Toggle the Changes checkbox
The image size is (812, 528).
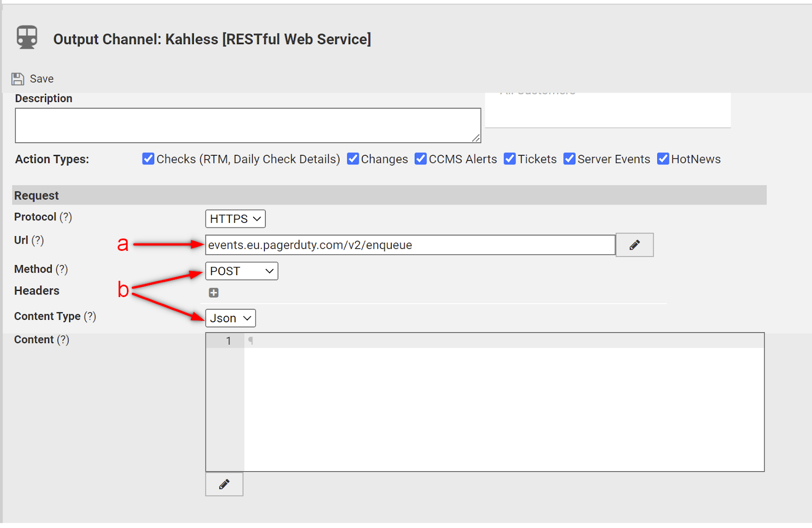[x=353, y=159]
